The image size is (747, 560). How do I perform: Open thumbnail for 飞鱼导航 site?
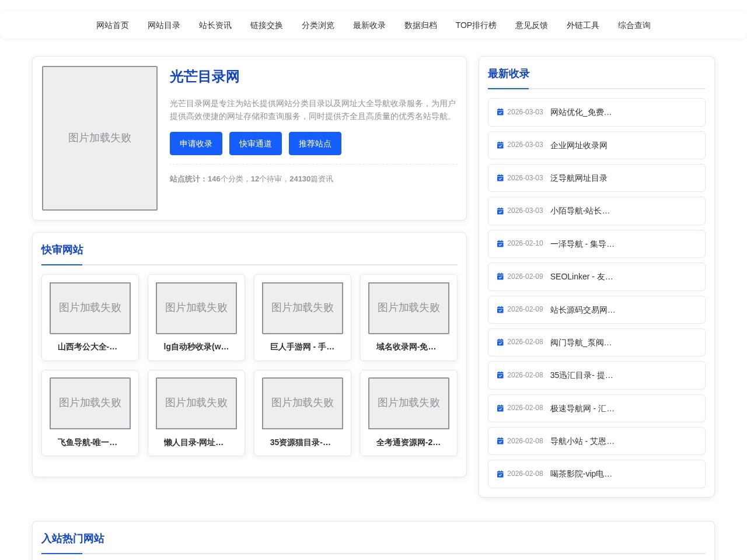(x=90, y=403)
